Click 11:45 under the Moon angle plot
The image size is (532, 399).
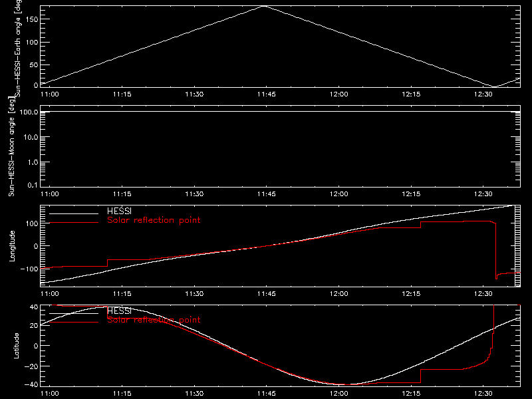tap(267, 194)
